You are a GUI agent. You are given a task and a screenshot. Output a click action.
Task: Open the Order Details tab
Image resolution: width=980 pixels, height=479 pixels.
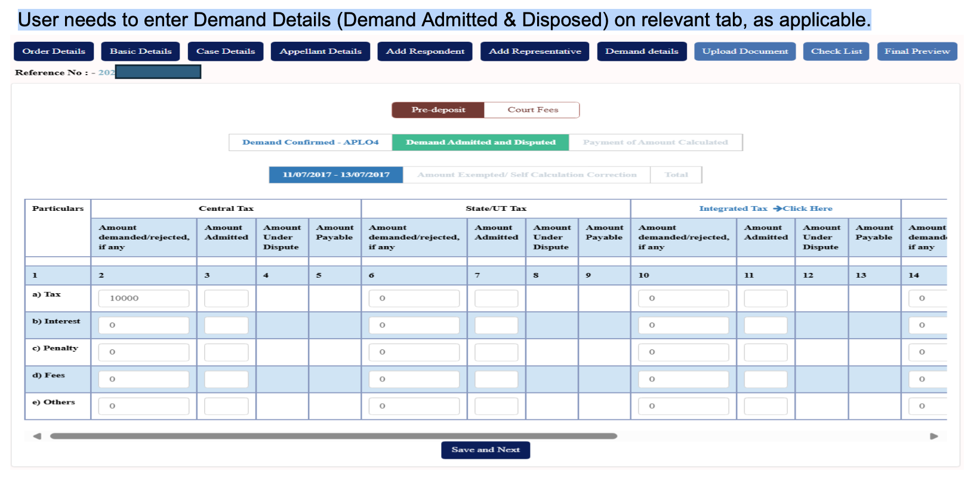(x=54, y=51)
